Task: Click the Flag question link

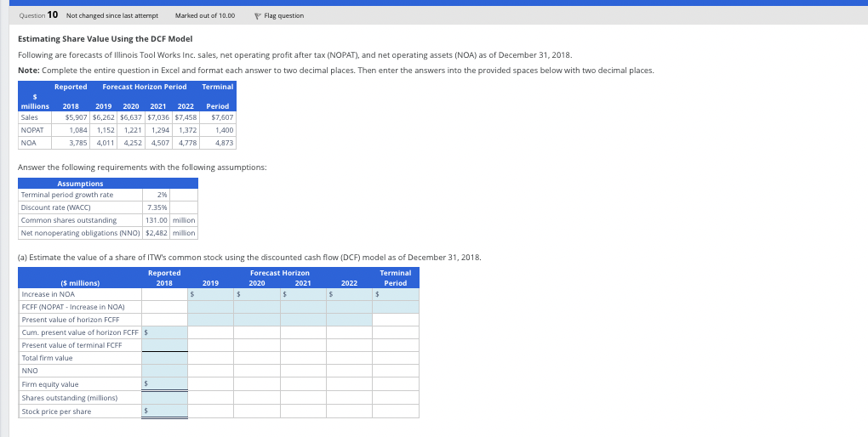Action: click(283, 15)
